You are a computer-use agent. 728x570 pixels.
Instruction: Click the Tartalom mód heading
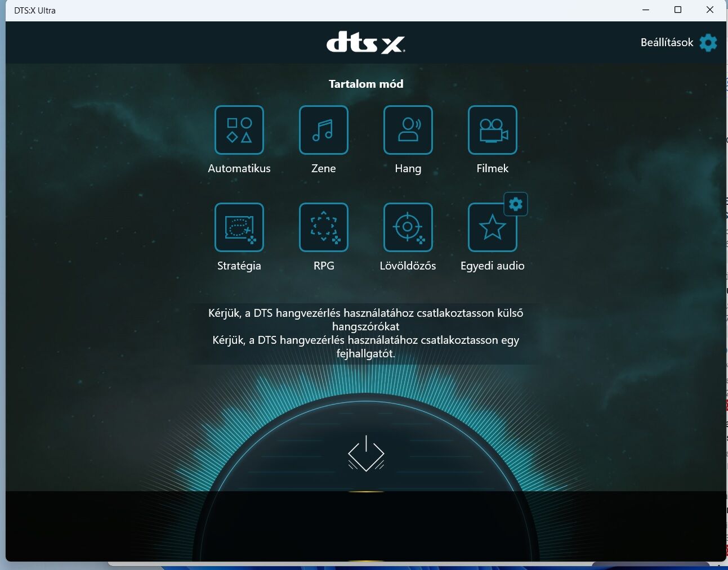click(366, 84)
